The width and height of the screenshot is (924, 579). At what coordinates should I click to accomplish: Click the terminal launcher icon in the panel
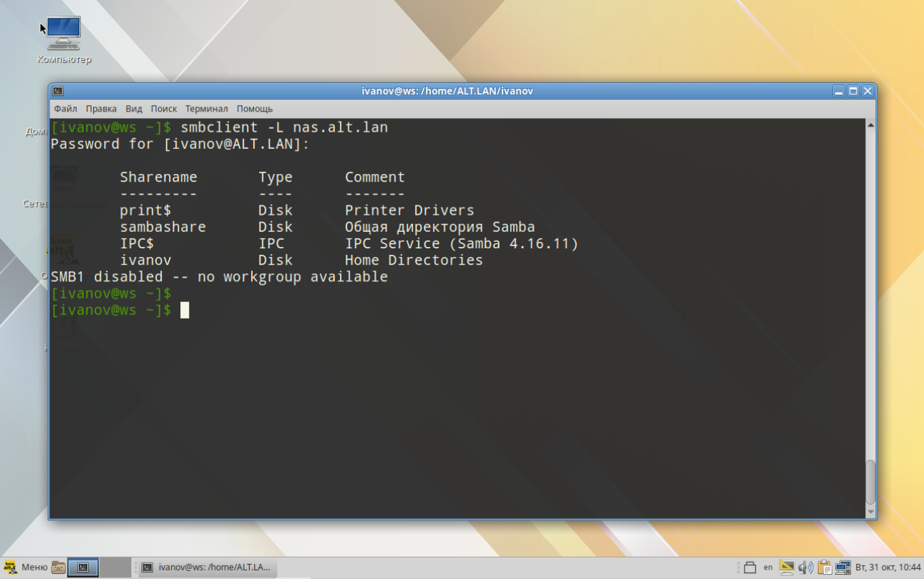(x=82, y=568)
